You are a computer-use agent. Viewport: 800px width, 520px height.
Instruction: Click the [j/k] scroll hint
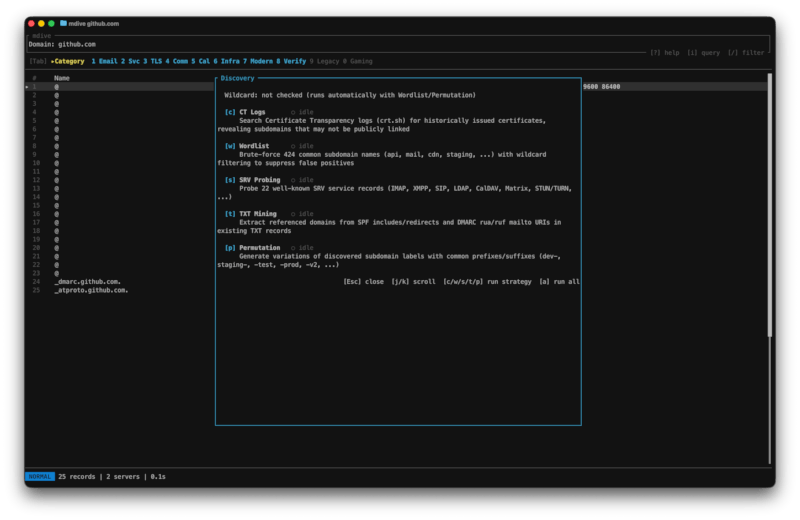click(413, 282)
